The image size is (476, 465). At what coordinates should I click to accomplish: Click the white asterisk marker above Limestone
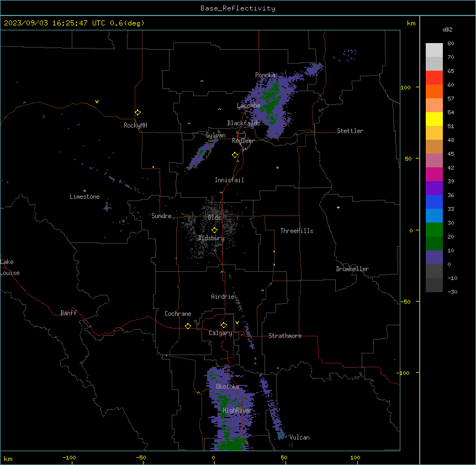point(84,191)
